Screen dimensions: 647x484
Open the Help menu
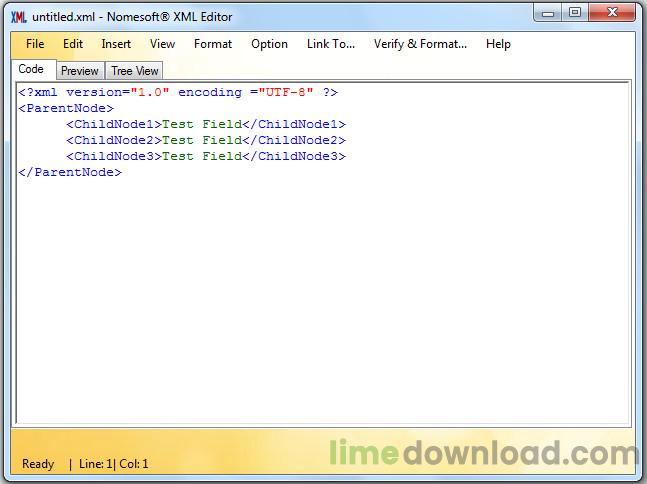(498, 44)
